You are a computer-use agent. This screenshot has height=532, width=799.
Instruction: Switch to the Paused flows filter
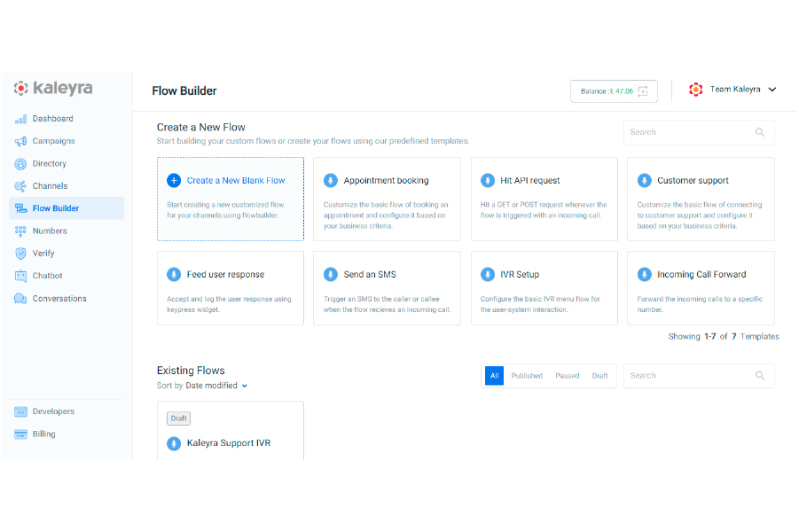(x=567, y=375)
